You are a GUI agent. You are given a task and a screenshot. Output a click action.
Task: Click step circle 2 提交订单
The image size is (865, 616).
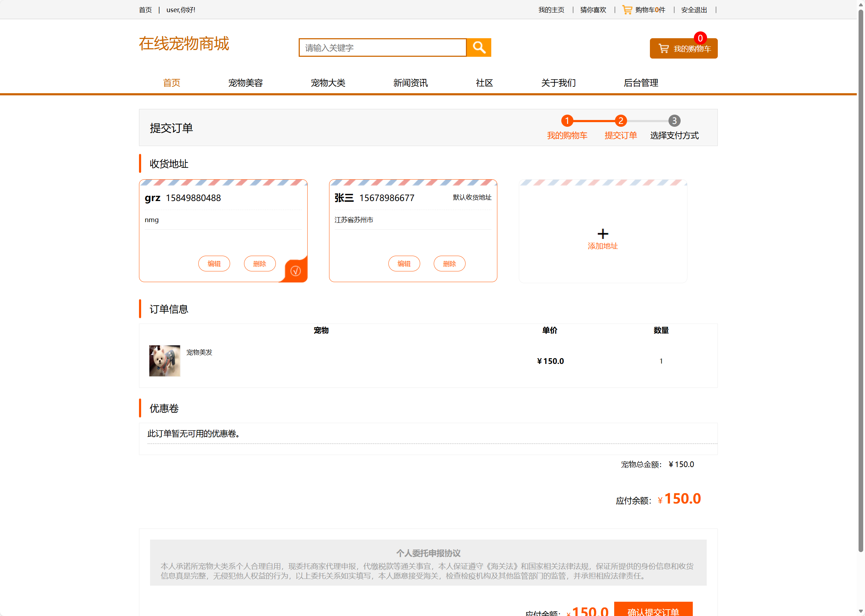point(620,121)
